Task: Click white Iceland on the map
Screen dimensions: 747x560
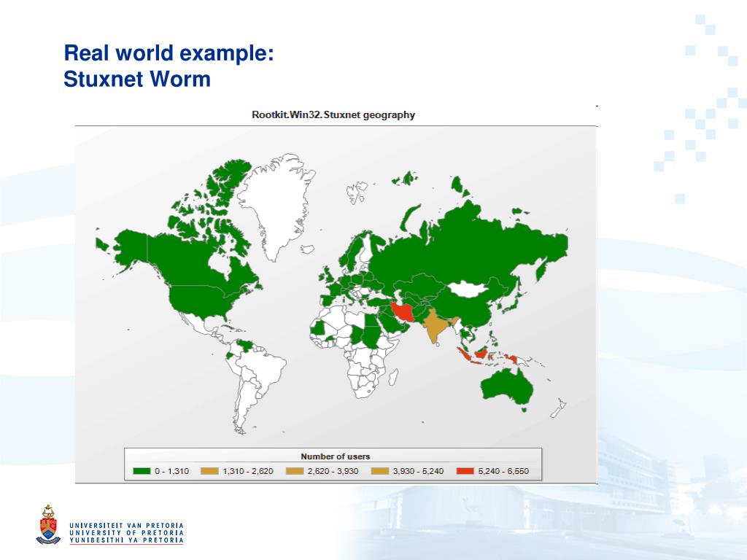Action: 309,249
